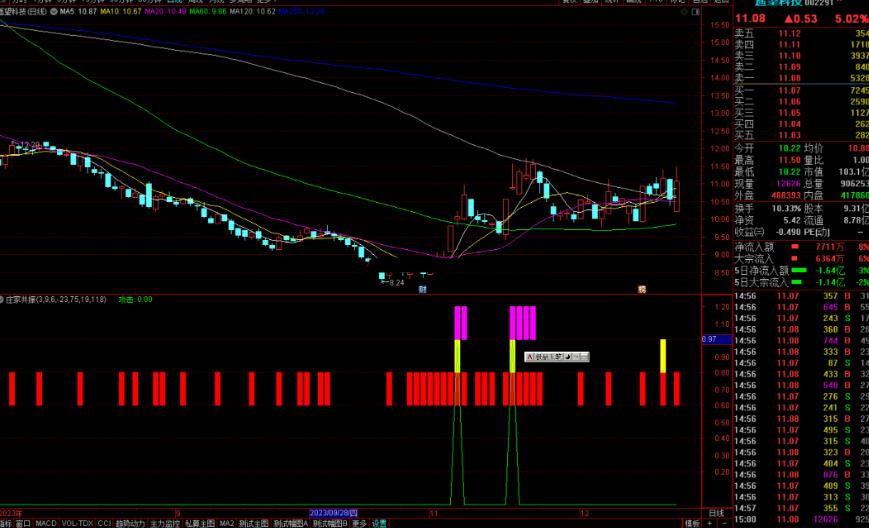The image size is (869, 528).
Task: Click the current price 11.08 in the quote panel
Action: click(750, 19)
